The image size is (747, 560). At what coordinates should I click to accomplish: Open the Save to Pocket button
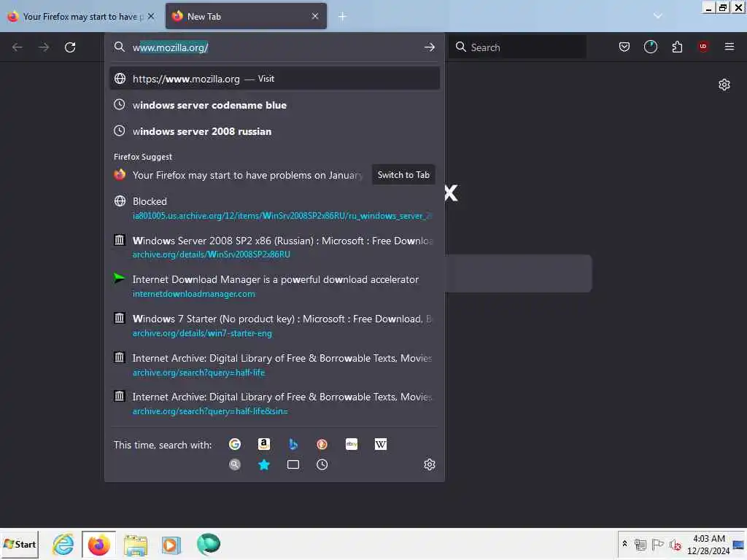point(624,47)
